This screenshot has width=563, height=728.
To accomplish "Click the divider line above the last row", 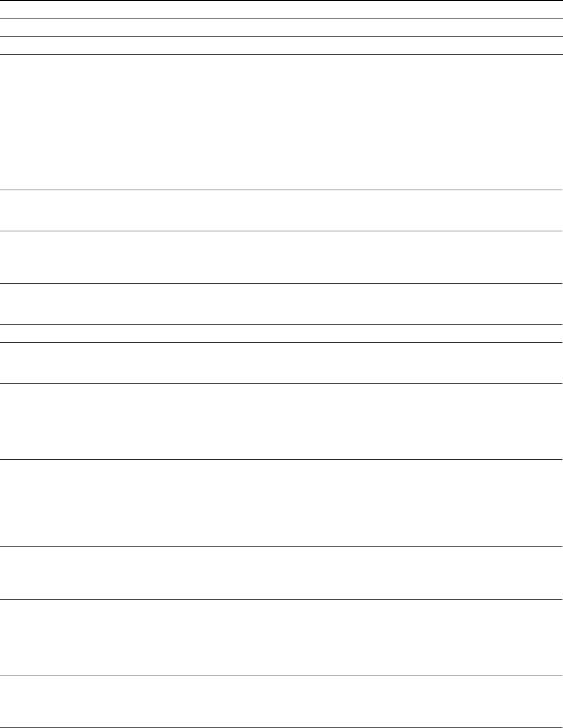I will click(x=281, y=675).
